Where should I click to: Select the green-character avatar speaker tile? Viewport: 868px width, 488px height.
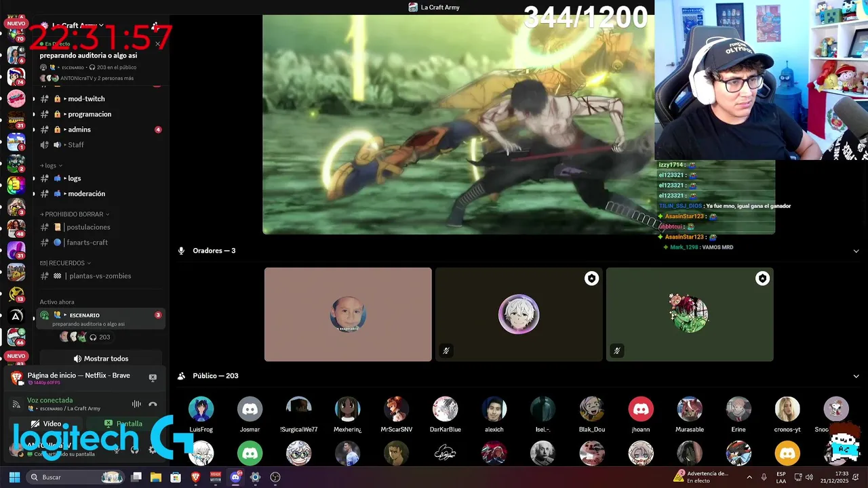pos(690,314)
